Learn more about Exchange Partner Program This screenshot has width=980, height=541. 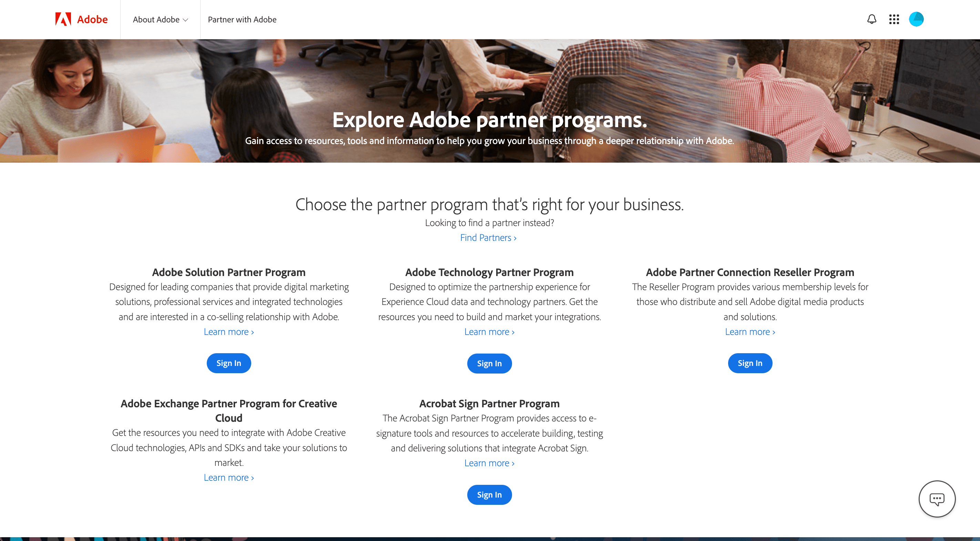(x=229, y=478)
